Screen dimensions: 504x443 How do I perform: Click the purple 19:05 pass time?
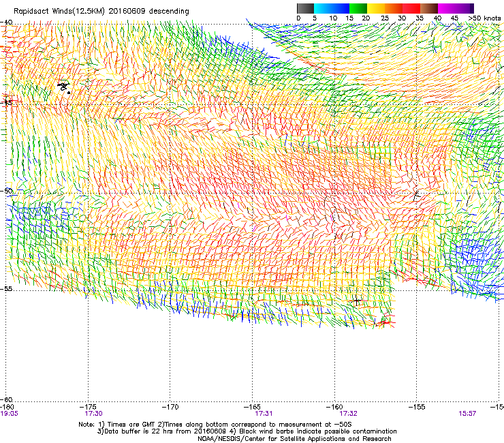click(x=9, y=414)
